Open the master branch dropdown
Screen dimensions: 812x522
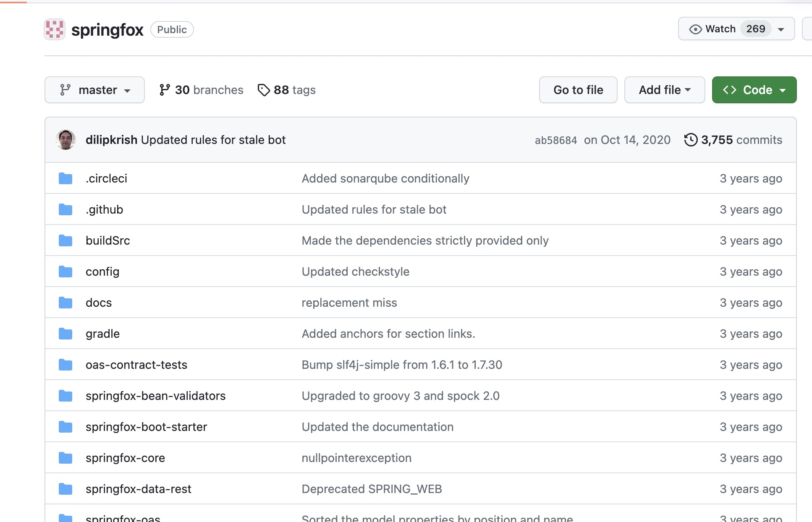point(94,90)
